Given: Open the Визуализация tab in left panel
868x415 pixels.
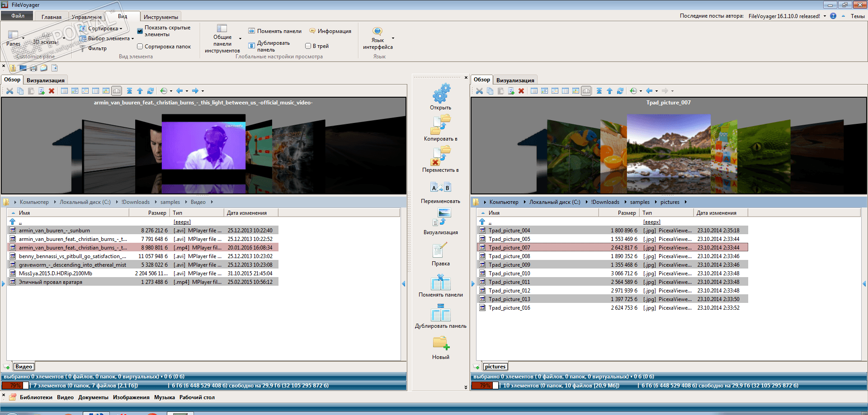Looking at the screenshot, I should [x=46, y=80].
